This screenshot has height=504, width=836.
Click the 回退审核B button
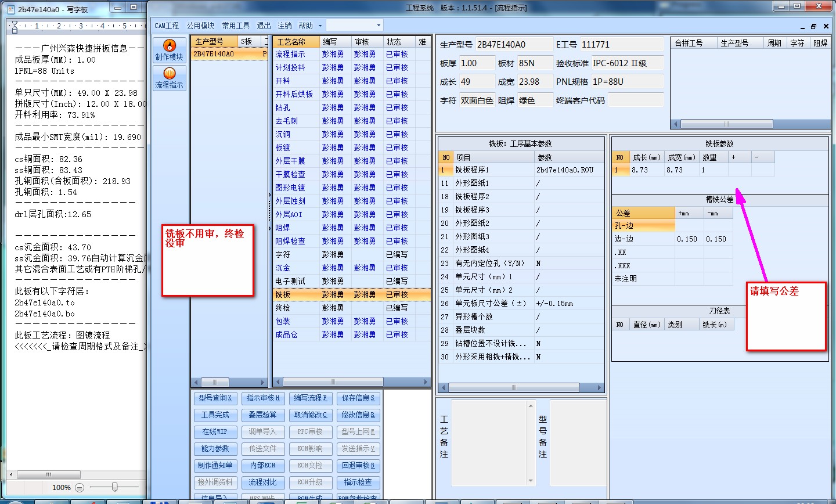(358, 466)
